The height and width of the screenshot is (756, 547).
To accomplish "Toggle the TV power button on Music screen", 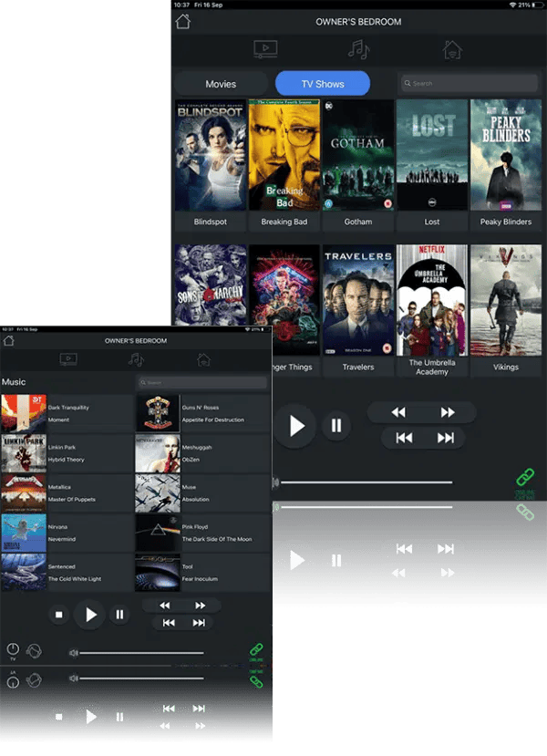I will 13,649.
